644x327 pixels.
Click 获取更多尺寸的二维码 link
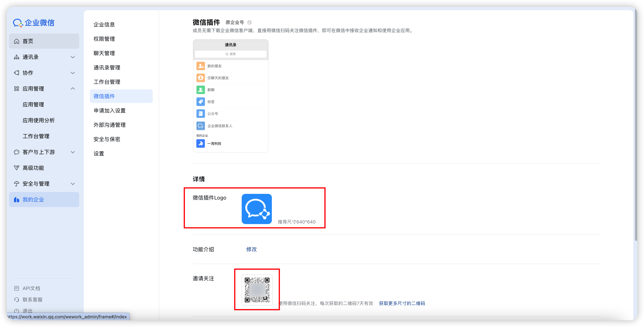[402, 303]
